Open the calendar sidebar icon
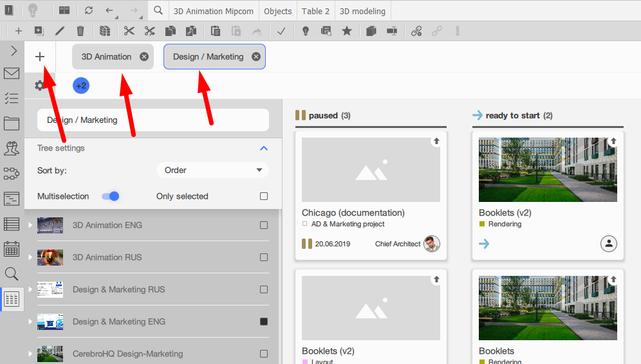This screenshot has height=364, width=641. click(12, 249)
